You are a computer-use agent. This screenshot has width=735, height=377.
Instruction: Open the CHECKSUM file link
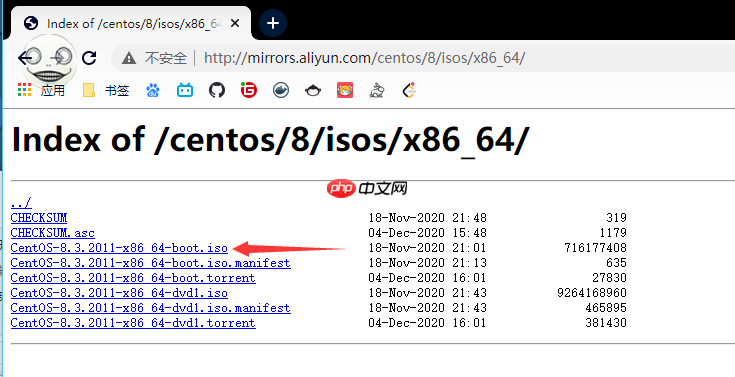39,218
